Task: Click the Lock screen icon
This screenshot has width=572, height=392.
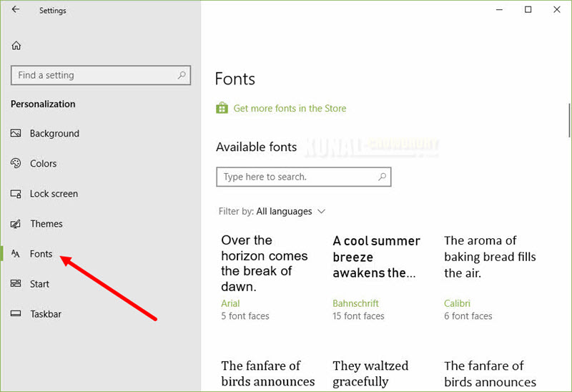Action: coord(16,193)
